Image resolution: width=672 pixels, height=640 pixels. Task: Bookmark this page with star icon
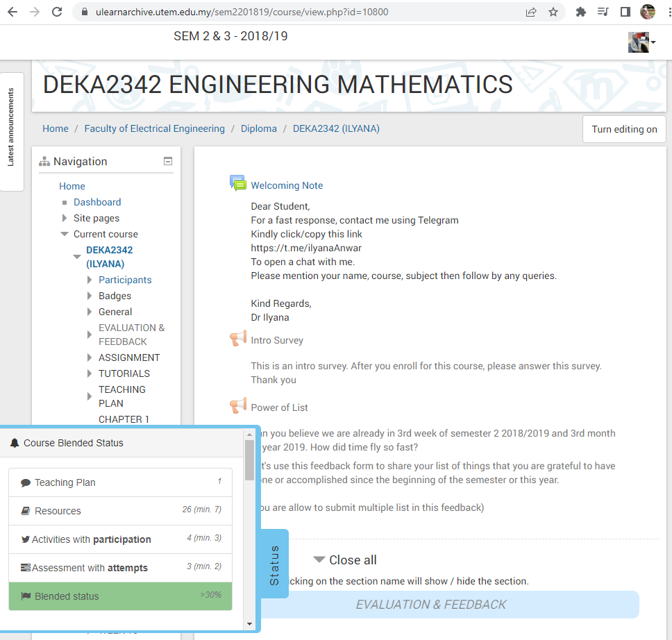click(x=553, y=12)
